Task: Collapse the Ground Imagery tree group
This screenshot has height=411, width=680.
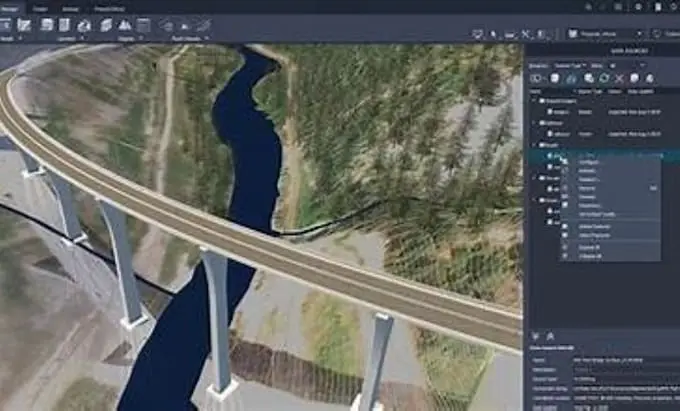Action: 535,101
